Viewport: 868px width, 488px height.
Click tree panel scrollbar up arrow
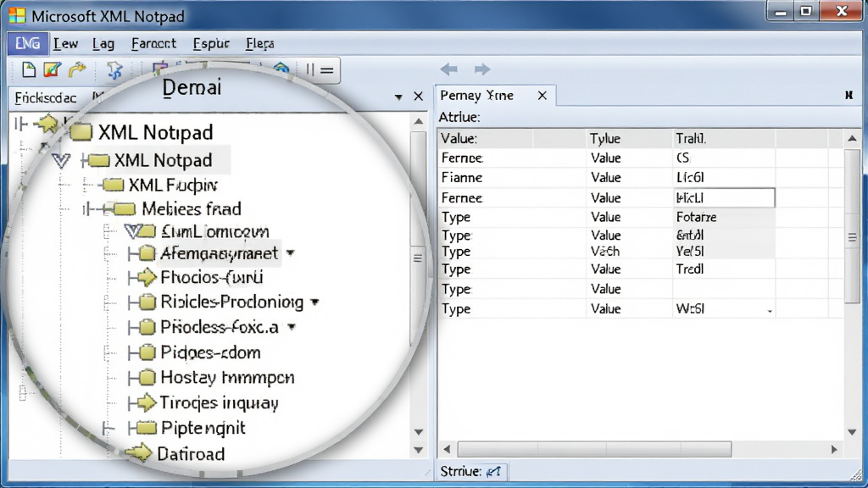pos(419,121)
